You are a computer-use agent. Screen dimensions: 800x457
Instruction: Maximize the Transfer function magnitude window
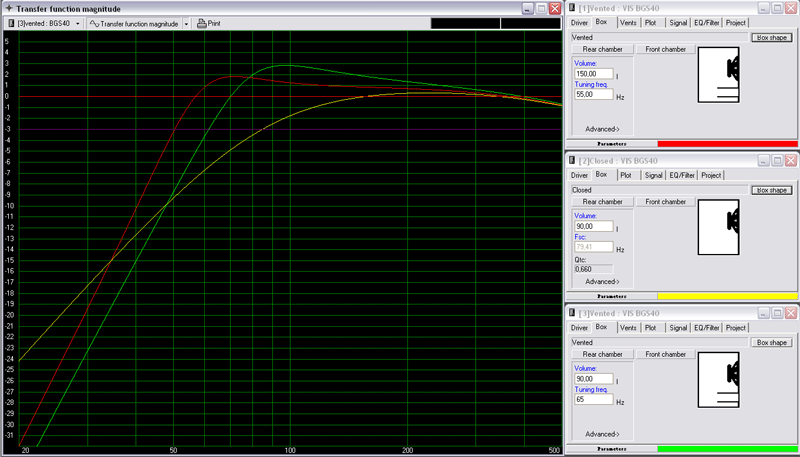(541, 9)
